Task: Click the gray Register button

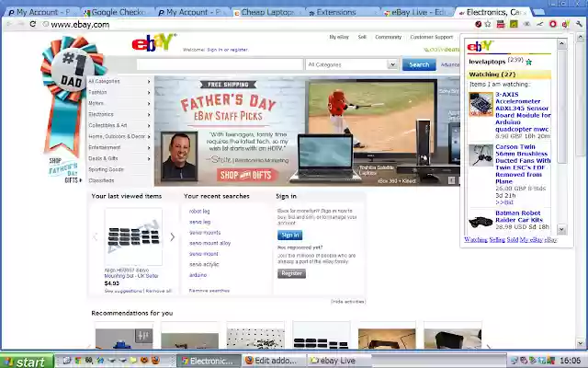Action: pos(291,273)
